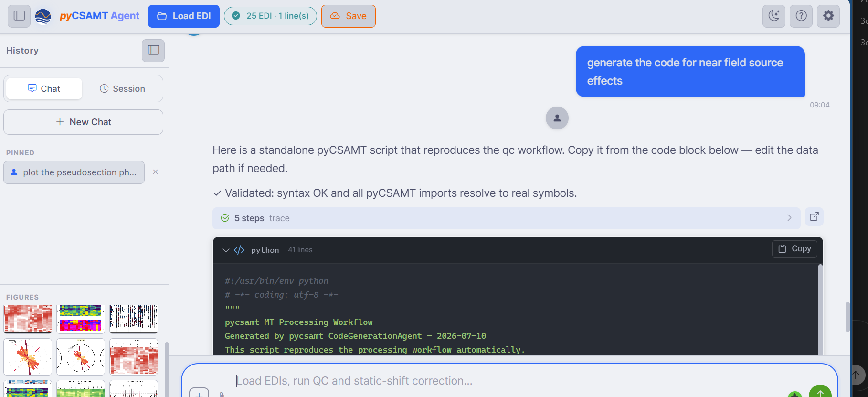Viewport: 868px width, 397px height.
Task: Click the '41 lines' label in code header
Action: [300, 250]
